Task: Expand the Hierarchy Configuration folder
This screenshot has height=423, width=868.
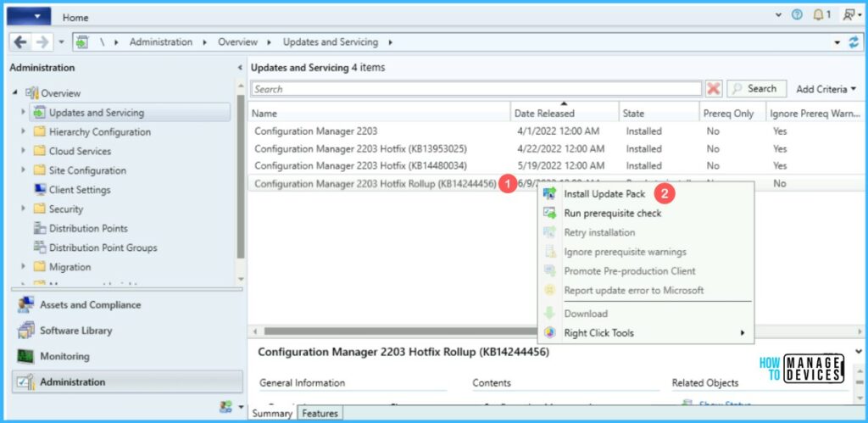Action: pyautogui.click(x=23, y=131)
